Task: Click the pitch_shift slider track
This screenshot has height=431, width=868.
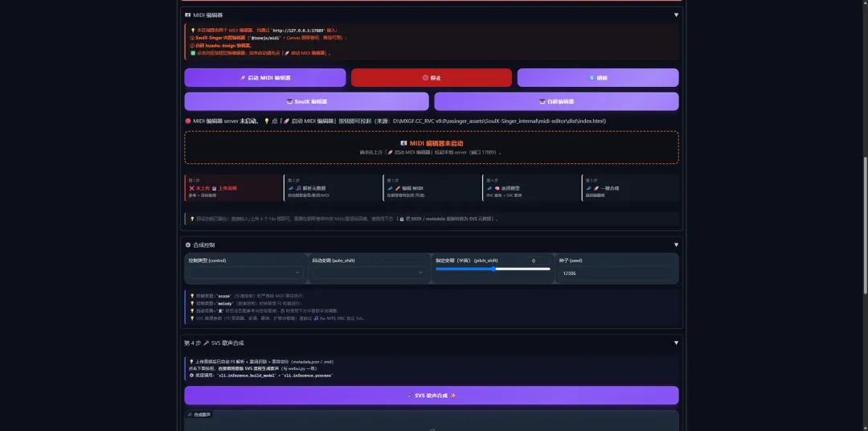Action: [x=493, y=269]
